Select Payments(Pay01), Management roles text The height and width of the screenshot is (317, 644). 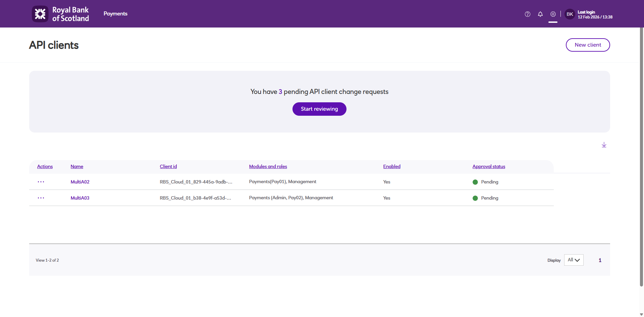click(283, 181)
